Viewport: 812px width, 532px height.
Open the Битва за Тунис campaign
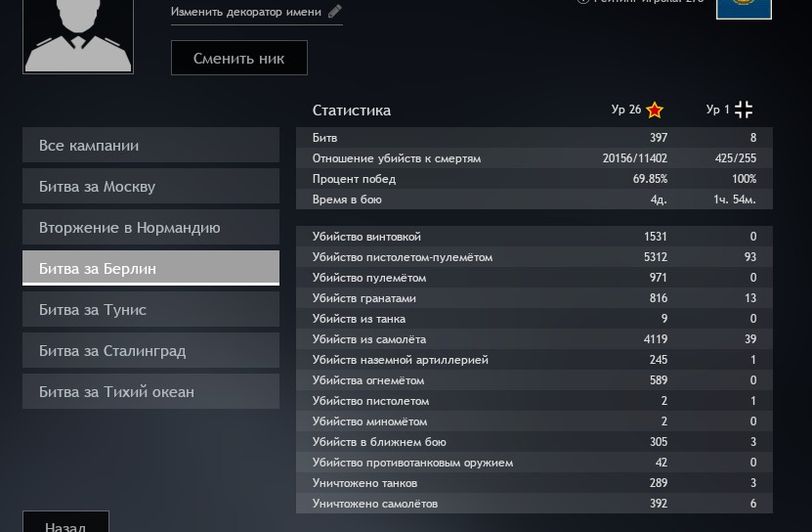point(150,310)
